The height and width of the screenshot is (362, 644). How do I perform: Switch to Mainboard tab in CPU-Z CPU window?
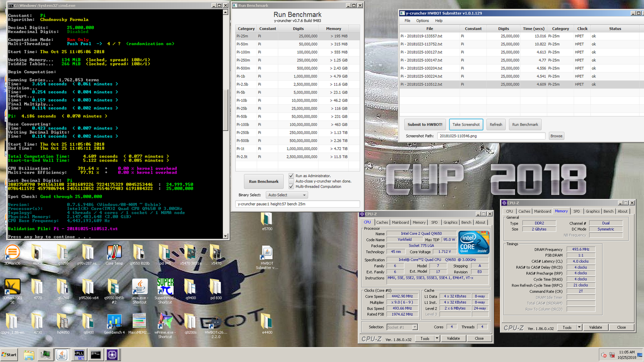point(400,222)
